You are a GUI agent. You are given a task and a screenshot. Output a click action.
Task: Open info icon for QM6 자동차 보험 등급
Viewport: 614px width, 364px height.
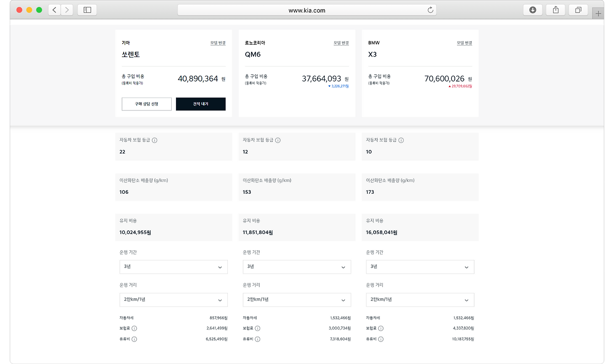point(278,141)
